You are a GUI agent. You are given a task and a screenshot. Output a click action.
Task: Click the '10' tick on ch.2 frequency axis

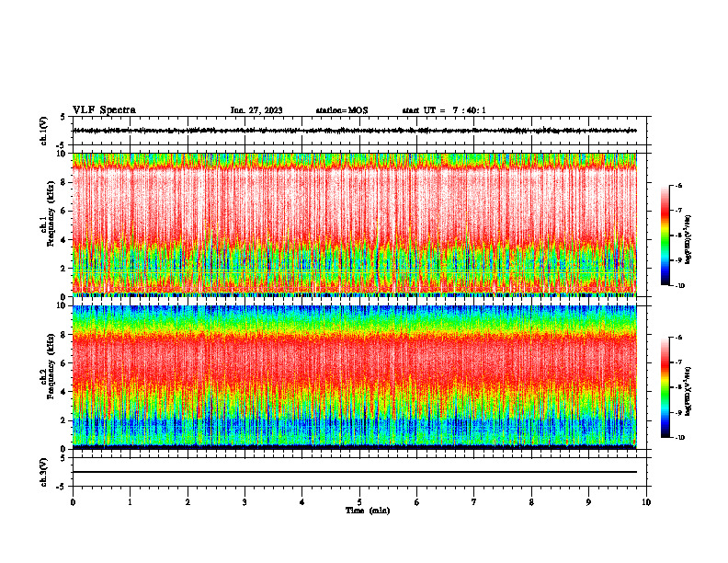click(62, 305)
